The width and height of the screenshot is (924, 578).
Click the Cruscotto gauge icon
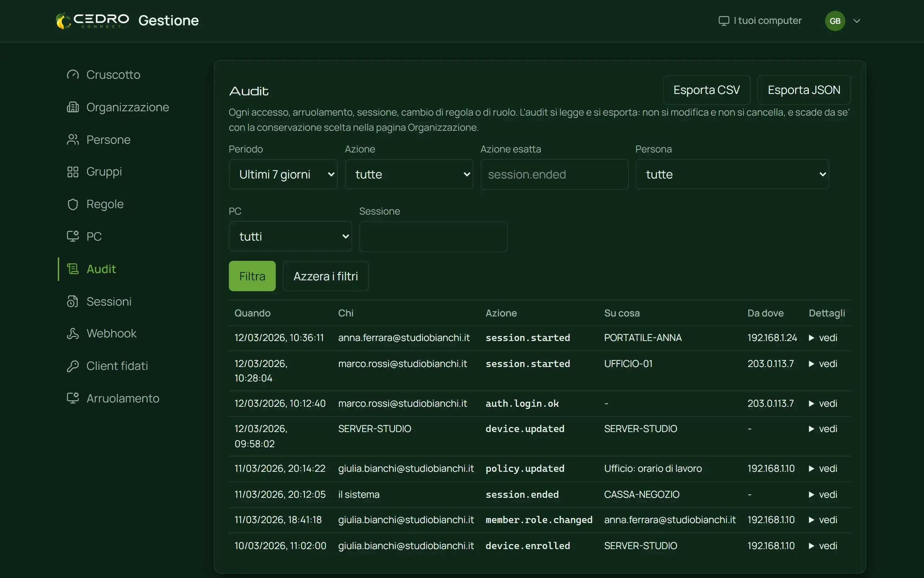tap(73, 74)
